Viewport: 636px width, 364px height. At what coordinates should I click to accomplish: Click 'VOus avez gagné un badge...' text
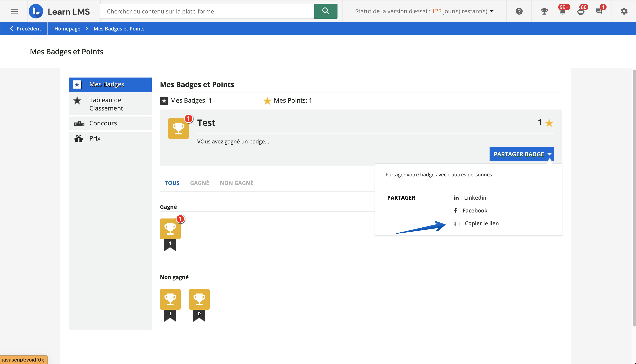(x=233, y=142)
